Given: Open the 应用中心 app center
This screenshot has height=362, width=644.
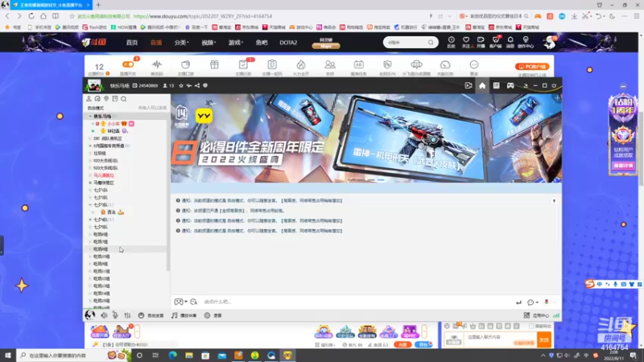Looking at the screenshot, I should pyautogui.click(x=536, y=315).
